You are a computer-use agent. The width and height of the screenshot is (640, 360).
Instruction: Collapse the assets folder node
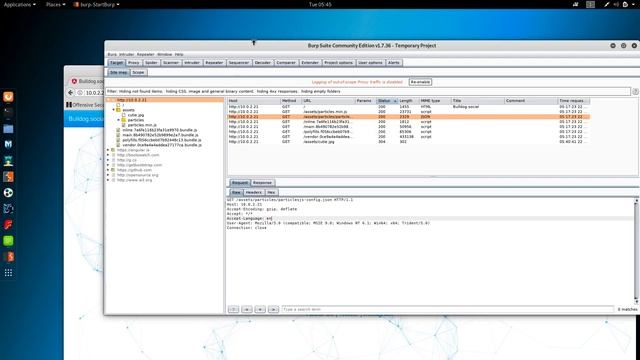[113, 110]
